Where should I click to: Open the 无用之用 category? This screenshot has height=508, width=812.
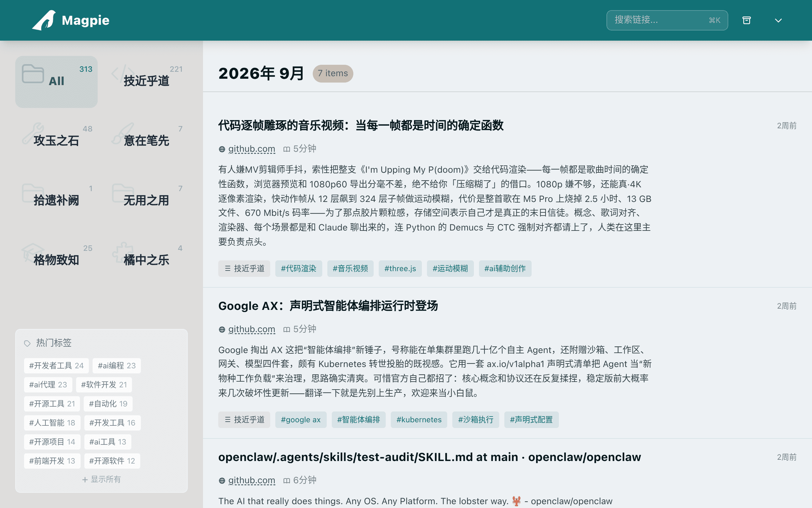(x=147, y=201)
